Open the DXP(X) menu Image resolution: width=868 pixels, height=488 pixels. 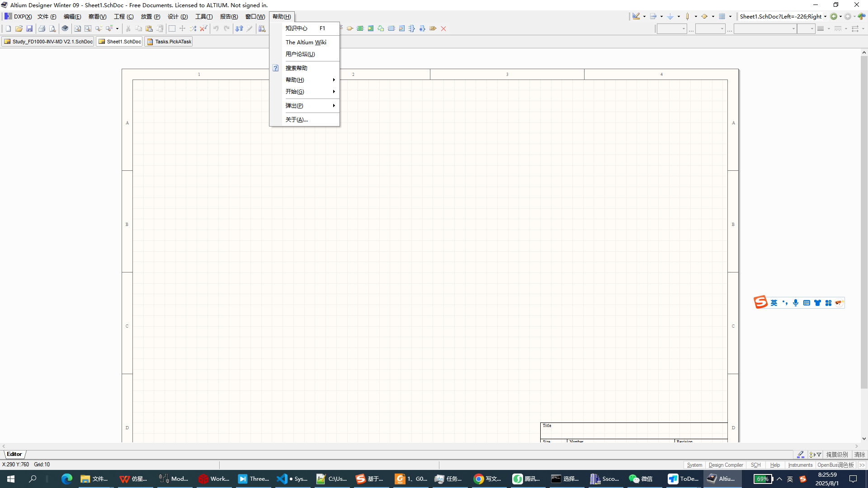[19, 17]
